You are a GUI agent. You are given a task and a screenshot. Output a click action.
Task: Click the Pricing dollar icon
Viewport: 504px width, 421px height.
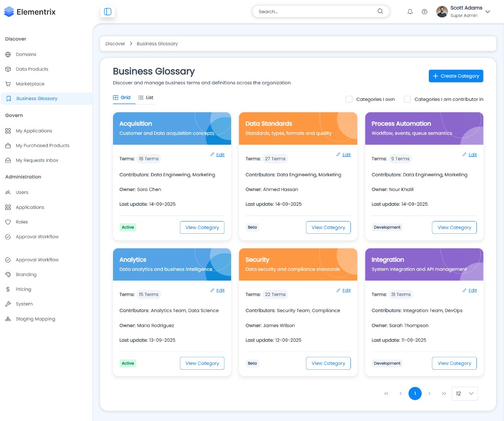click(x=8, y=289)
